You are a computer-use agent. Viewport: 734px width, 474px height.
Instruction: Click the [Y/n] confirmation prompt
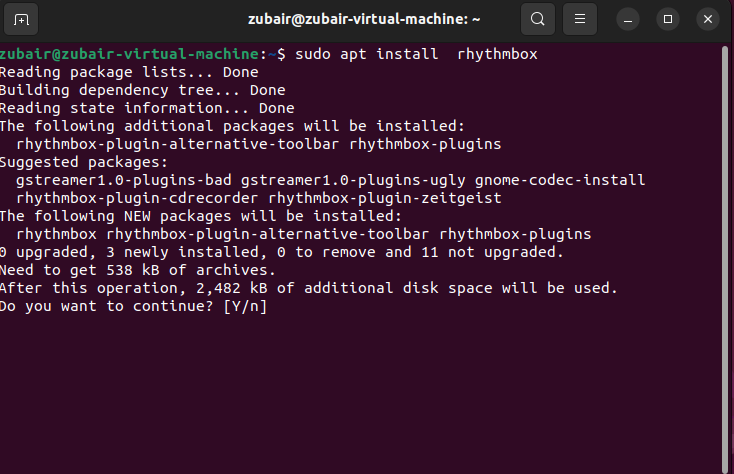[245, 306]
